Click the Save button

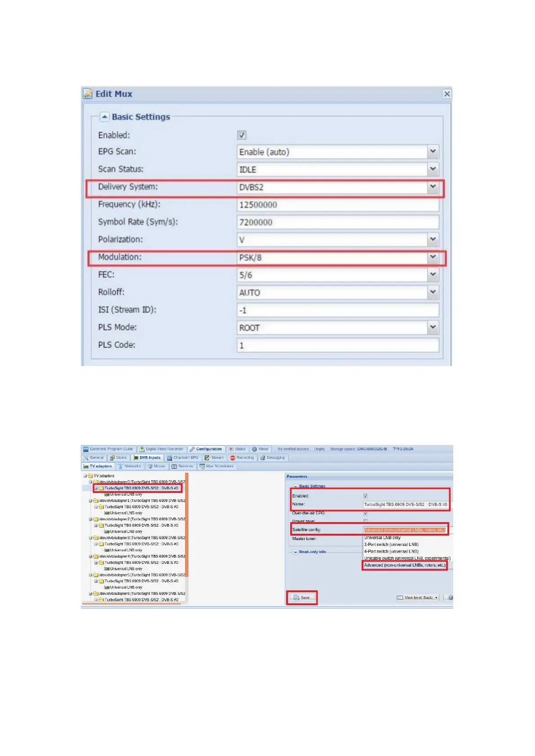pyautogui.click(x=302, y=598)
